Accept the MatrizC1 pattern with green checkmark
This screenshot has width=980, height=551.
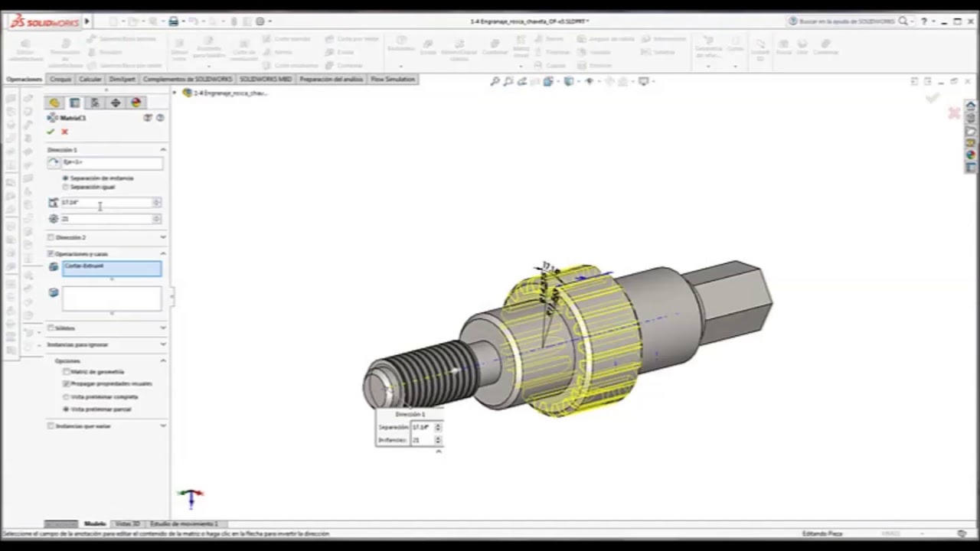pos(51,132)
